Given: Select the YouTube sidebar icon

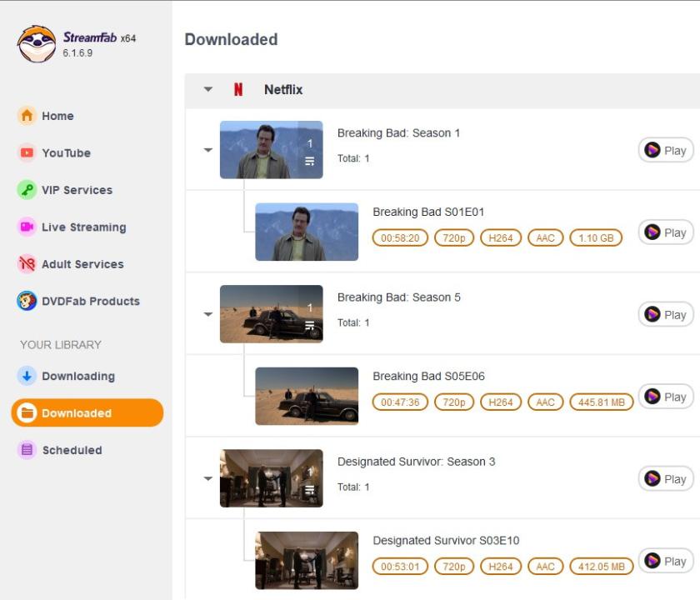Looking at the screenshot, I should click(27, 152).
